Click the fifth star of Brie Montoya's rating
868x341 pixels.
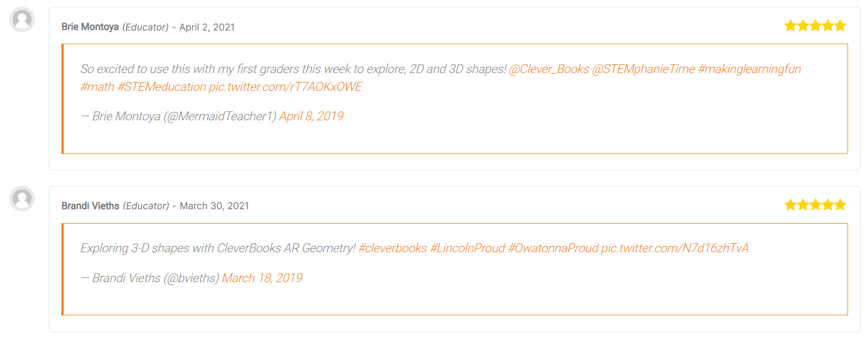tap(840, 25)
